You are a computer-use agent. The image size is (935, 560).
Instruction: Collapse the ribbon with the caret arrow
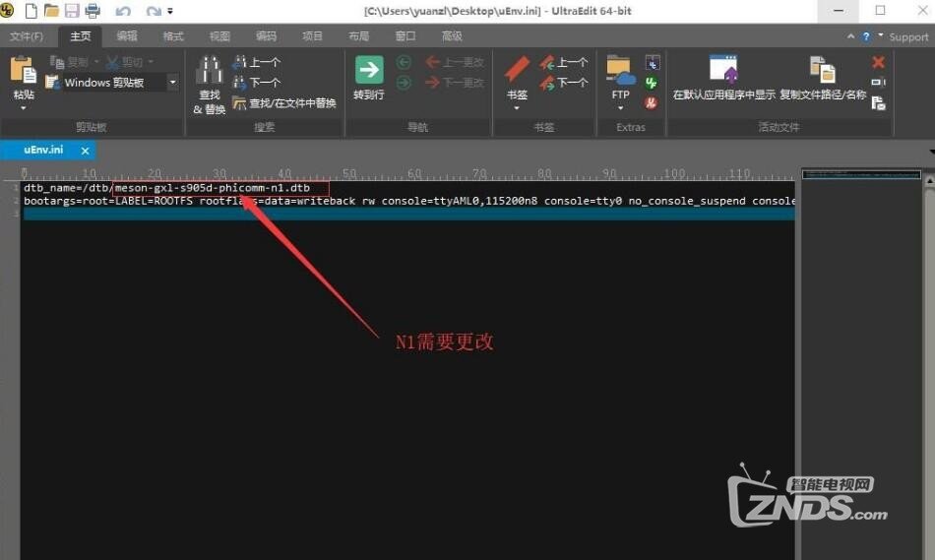click(851, 36)
